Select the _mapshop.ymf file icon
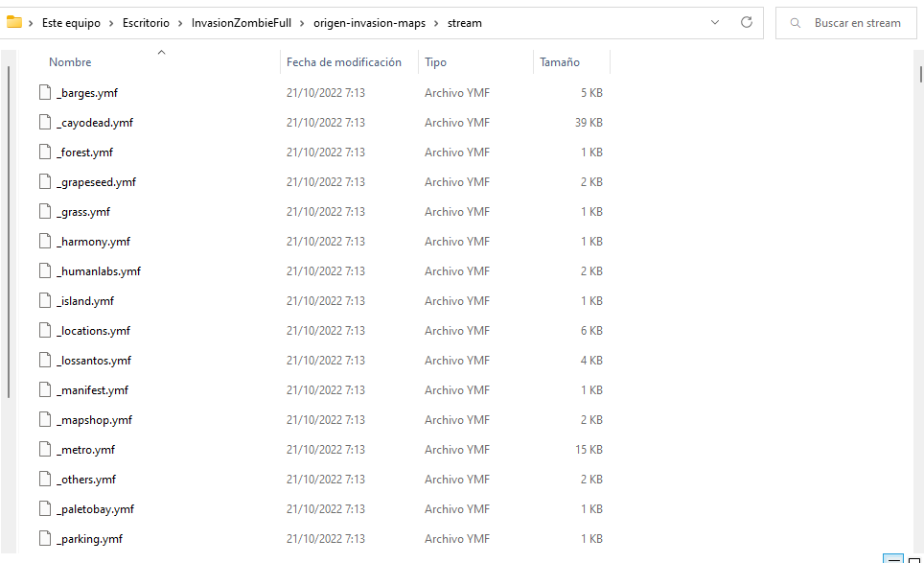The height and width of the screenshot is (563, 924). point(45,419)
